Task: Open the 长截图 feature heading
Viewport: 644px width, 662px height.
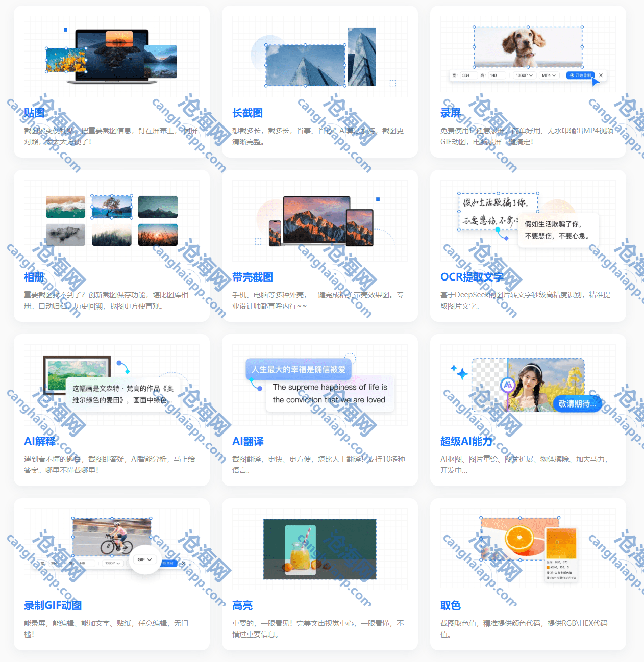Action: 247,113
